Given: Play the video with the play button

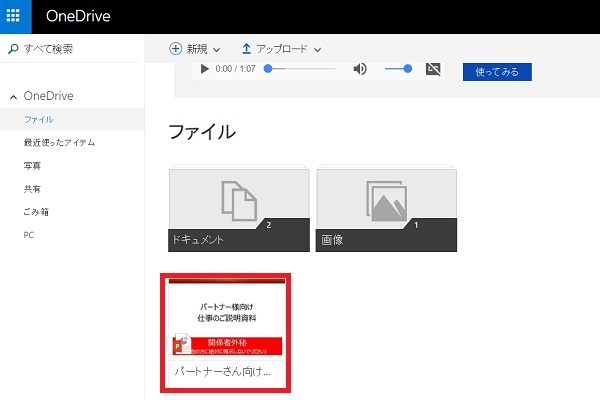Looking at the screenshot, I should 204,69.
